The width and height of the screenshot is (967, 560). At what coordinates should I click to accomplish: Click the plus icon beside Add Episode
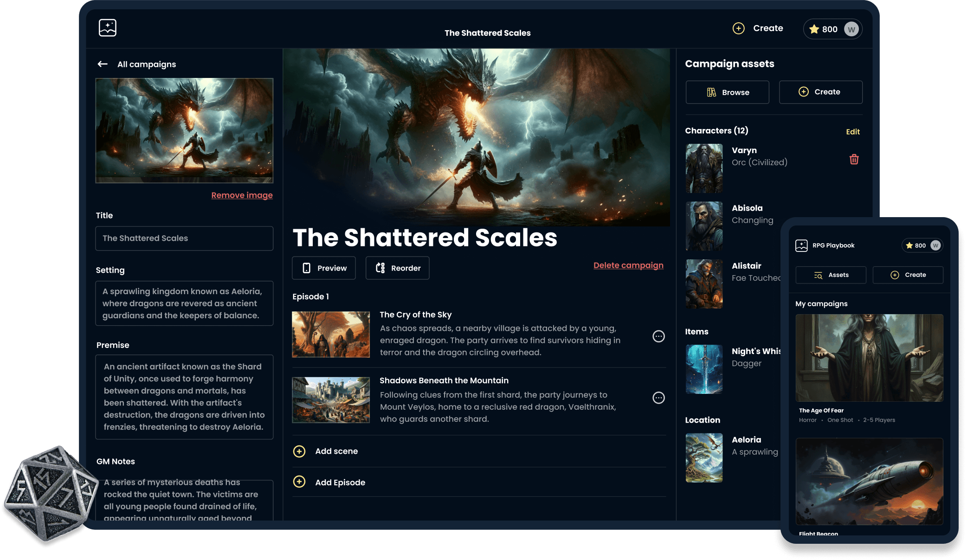tap(299, 482)
